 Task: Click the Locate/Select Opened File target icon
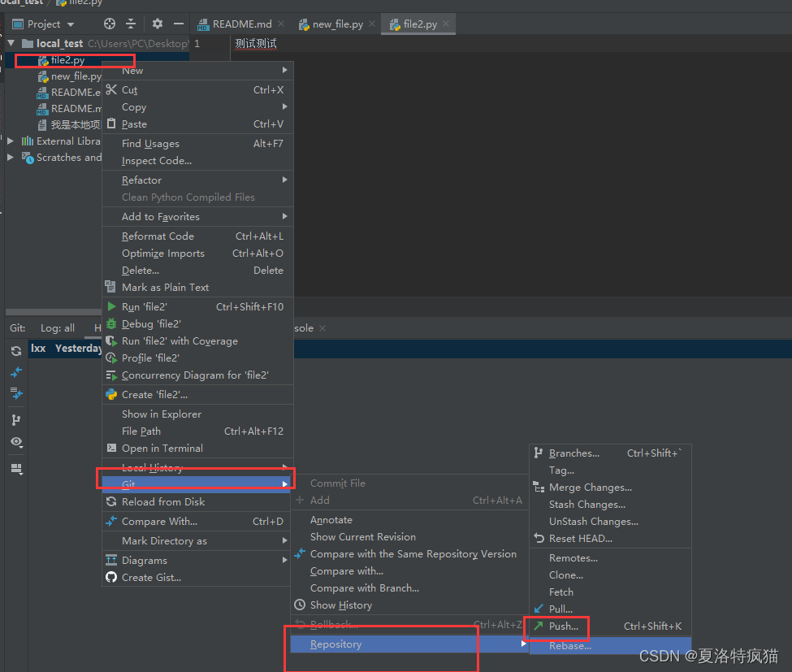point(110,24)
